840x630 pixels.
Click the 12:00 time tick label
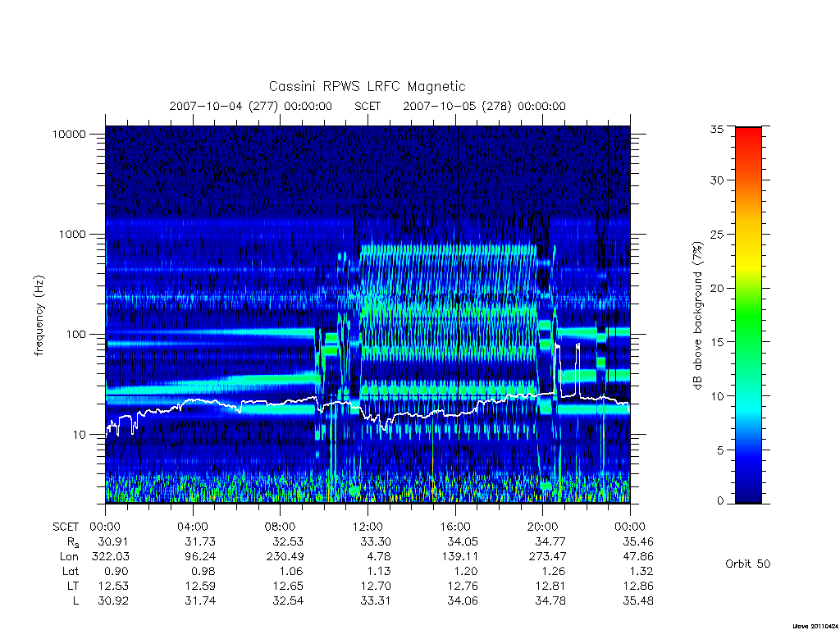click(x=367, y=527)
